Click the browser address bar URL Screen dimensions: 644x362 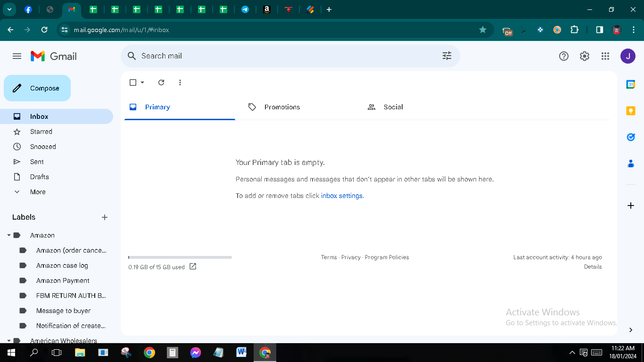[x=122, y=30]
